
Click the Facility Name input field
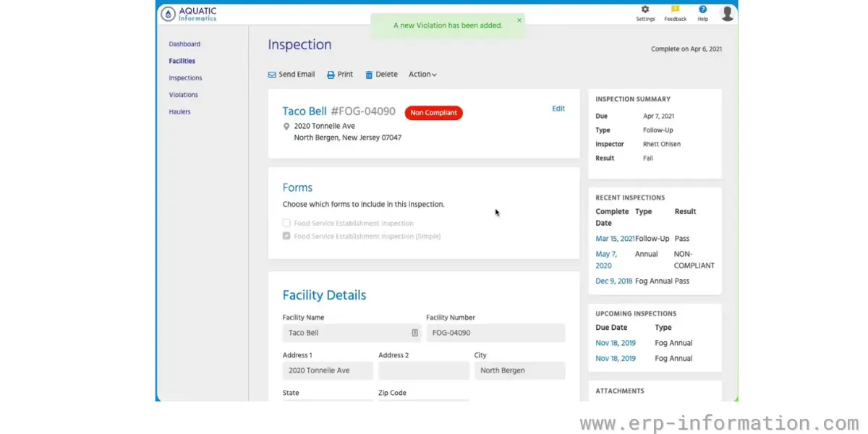352,333
